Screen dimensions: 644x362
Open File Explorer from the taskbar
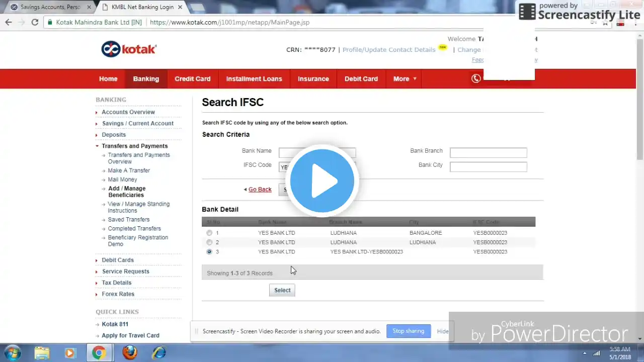(x=42, y=353)
